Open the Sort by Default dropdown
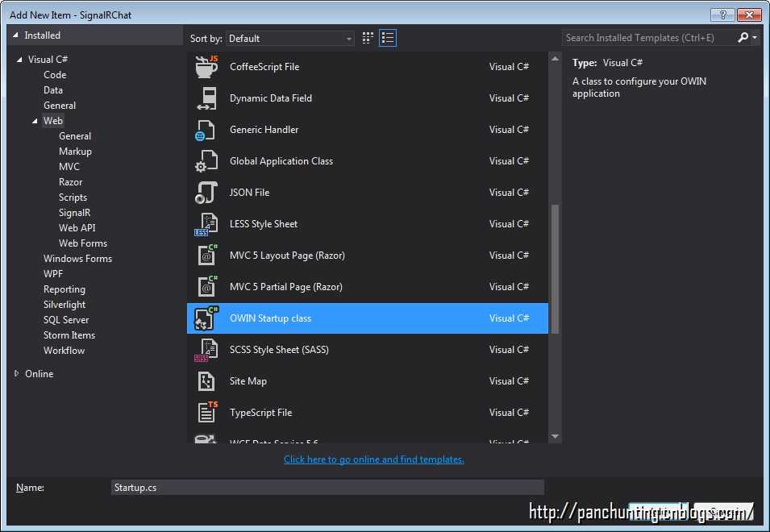The width and height of the screenshot is (770, 532). 289,38
